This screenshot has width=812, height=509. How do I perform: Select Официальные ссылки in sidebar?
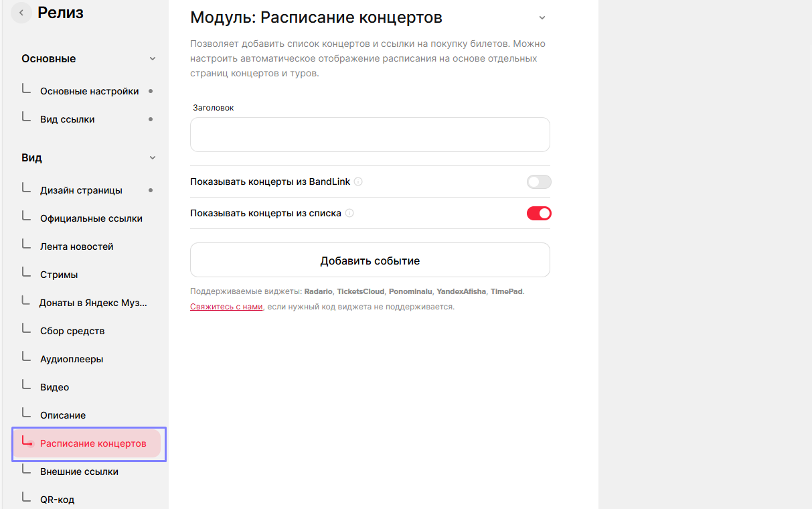91,218
